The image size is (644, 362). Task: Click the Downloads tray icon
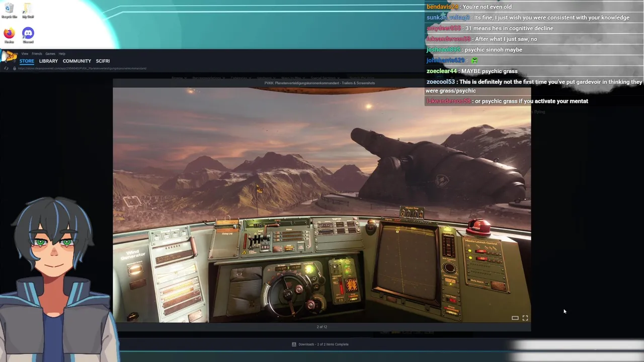click(294, 344)
